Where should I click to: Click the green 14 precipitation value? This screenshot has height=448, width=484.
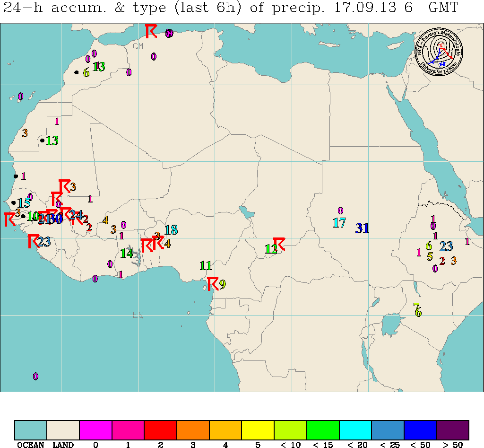pyautogui.click(x=127, y=254)
